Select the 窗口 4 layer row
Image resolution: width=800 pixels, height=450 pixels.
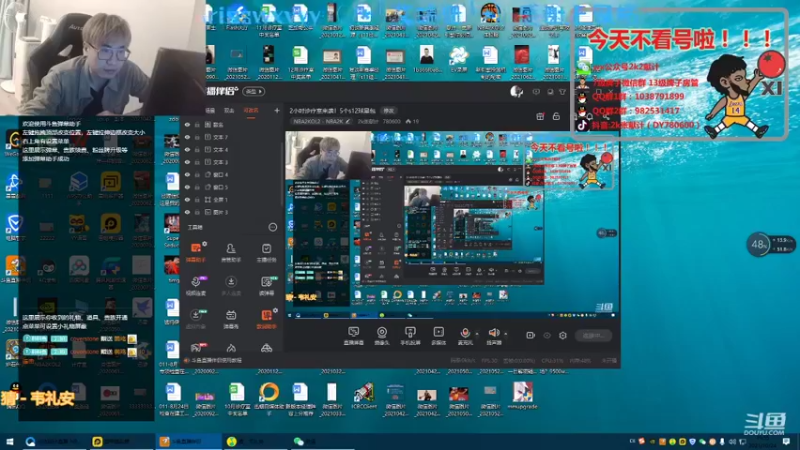pyautogui.click(x=232, y=174)
